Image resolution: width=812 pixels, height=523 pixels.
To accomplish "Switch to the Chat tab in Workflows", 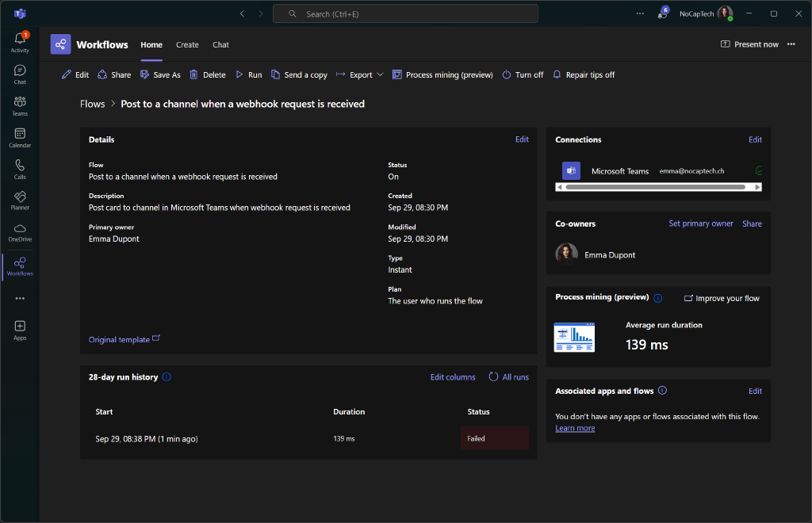I will (x=220, y=45).
